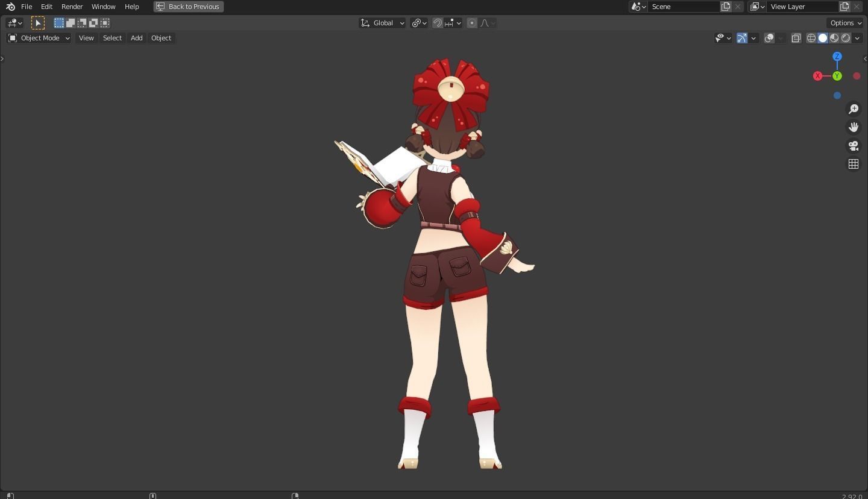The width and height of the screenshot is (868, 499).
Task: Click the Z axis on navigation gizmo
Action: pos(837,56)
